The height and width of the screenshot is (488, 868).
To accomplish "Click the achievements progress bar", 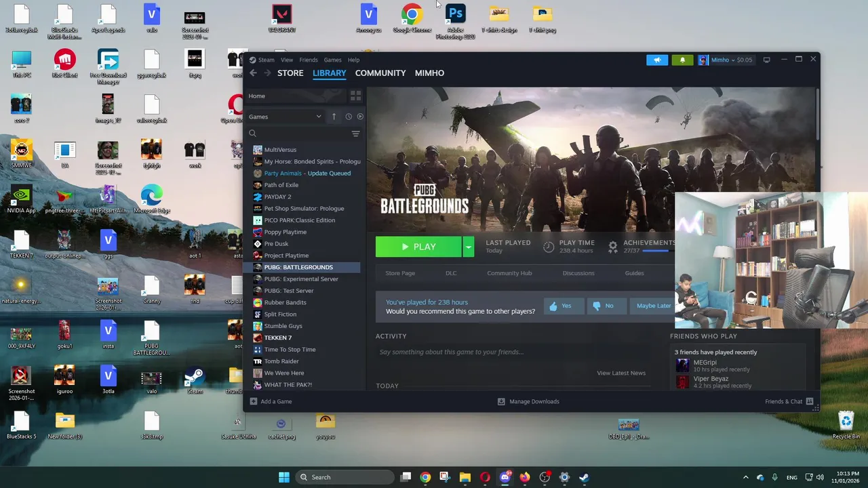I will 658,251.
